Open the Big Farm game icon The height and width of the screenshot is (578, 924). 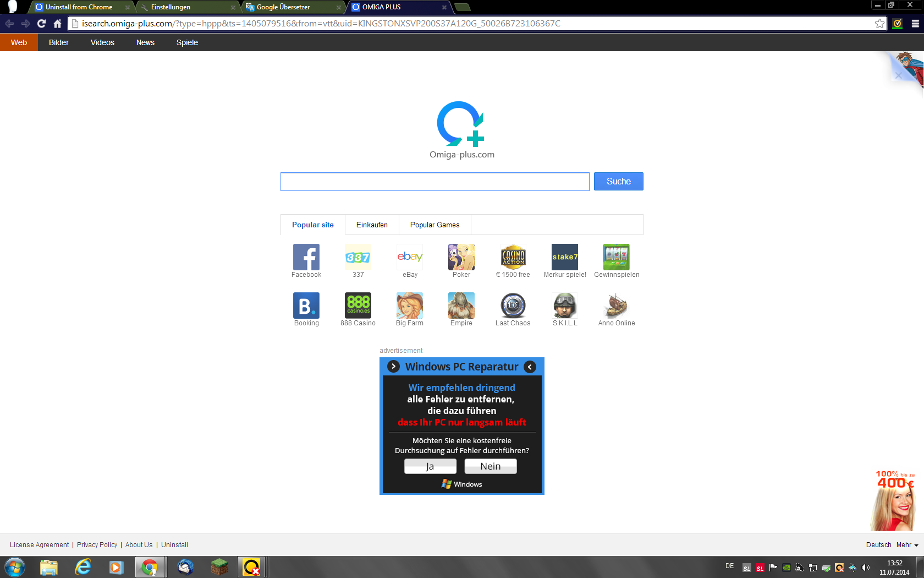(410, 306)
